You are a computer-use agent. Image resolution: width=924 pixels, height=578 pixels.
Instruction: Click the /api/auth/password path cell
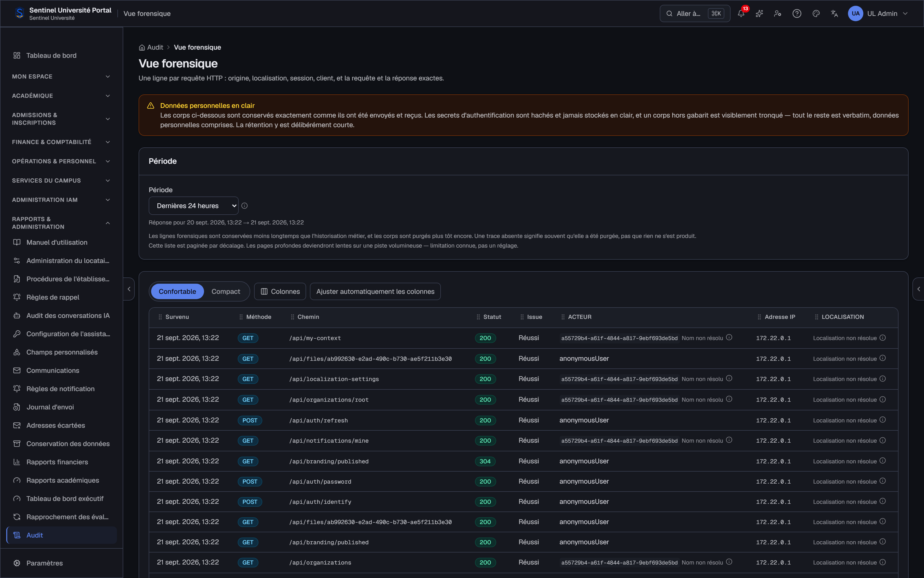click(x=320, y=482)
